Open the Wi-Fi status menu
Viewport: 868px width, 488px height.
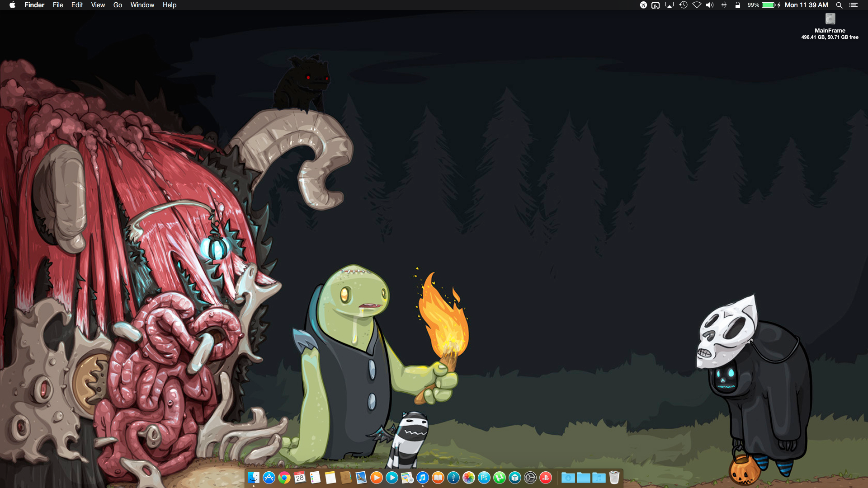(x=697, y=5)
